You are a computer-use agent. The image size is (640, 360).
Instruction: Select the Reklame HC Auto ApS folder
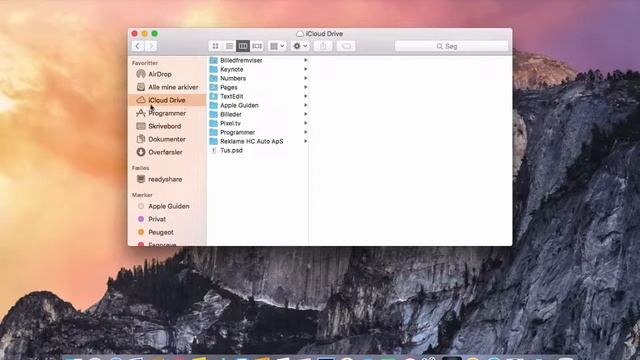258,141
